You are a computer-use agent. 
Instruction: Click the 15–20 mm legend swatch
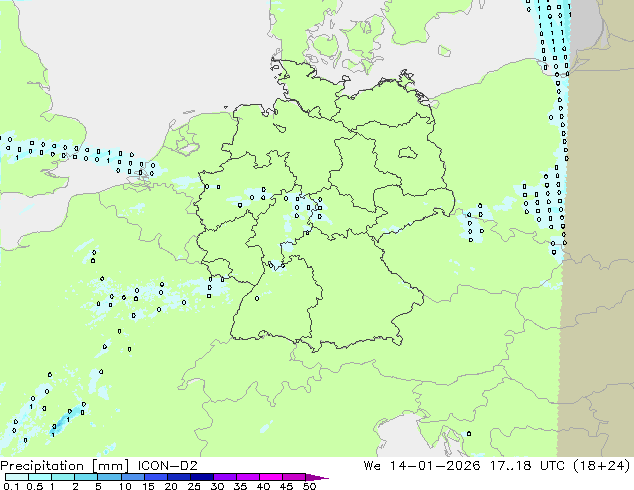coord(155,477)
